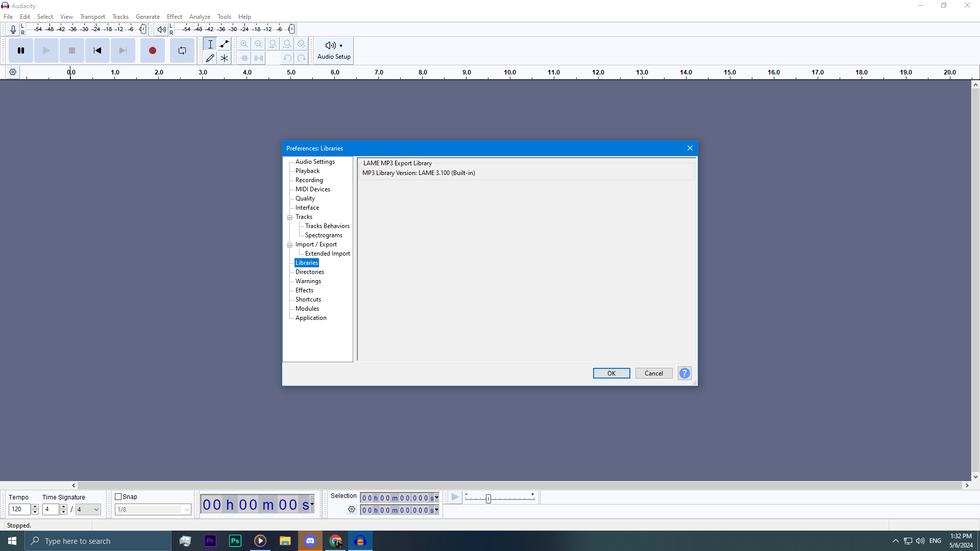Toggle the Loop playback button

coord(182,51)
